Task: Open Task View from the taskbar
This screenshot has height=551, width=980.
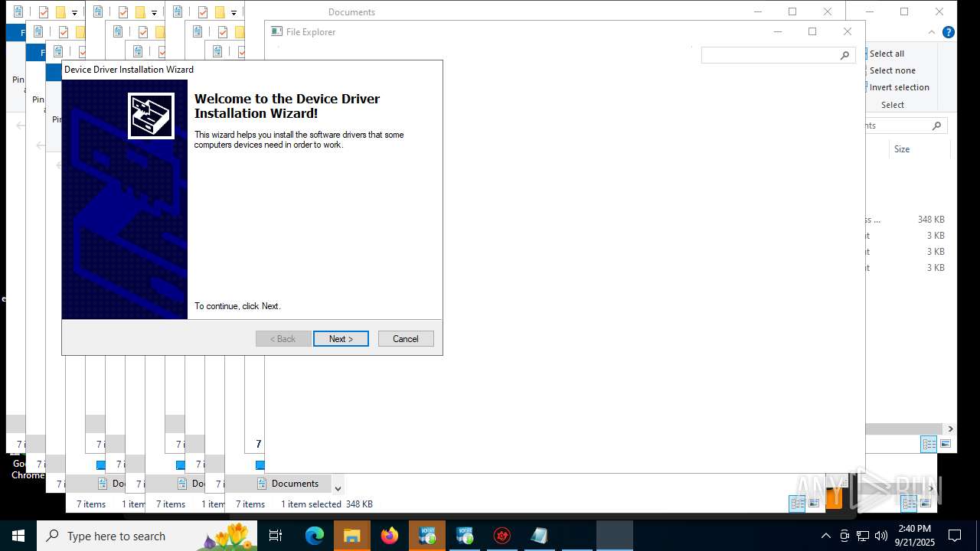Action: pyautogui.click(x=276, y=536)
